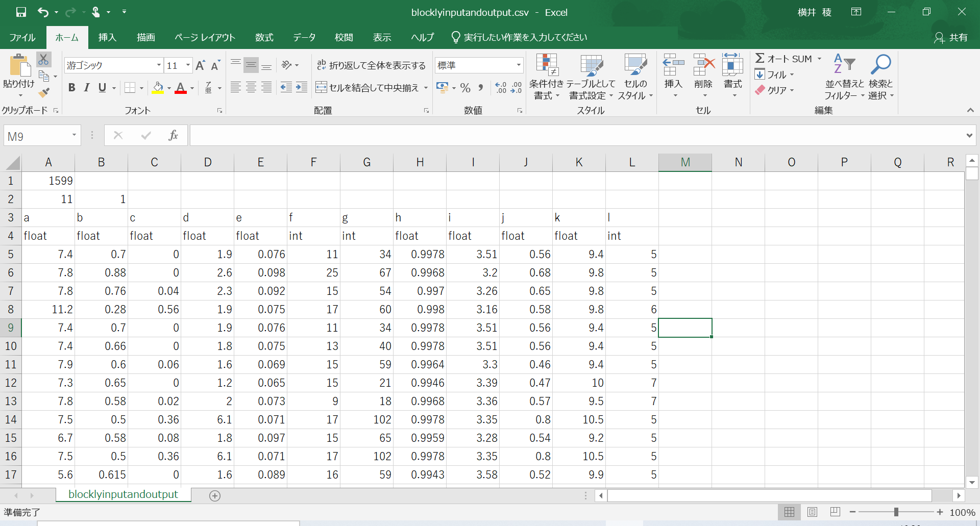Image resolution: width=980 pixels, height=526 pixels.
Task: Open the Name Box dropdown arrow
Action: click(74, 136)
